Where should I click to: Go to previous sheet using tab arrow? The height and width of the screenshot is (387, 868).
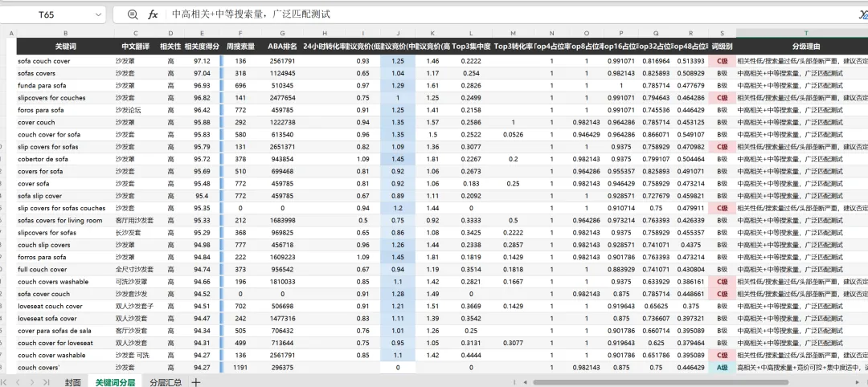[18, 382]
